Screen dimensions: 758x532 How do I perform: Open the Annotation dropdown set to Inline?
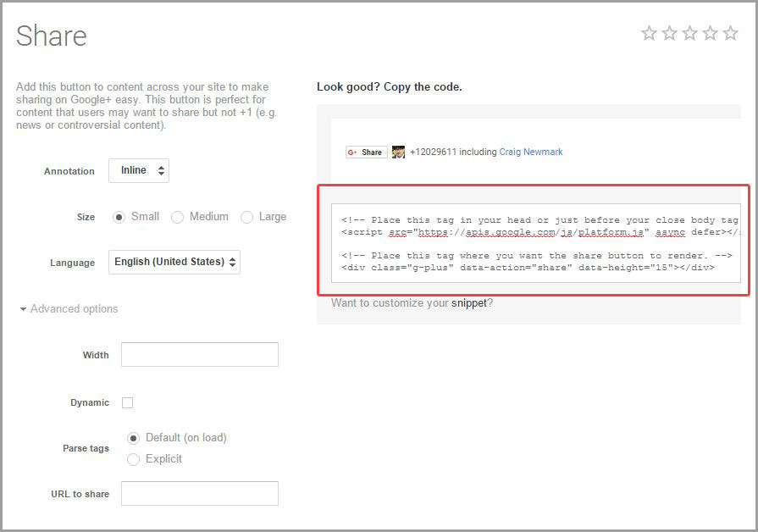click(139, 171)
